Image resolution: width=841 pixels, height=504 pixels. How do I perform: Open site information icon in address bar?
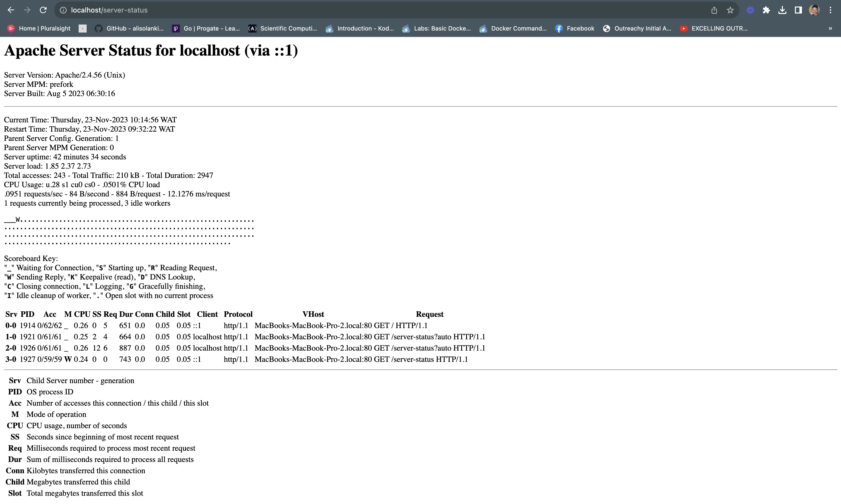coord(63,10)
